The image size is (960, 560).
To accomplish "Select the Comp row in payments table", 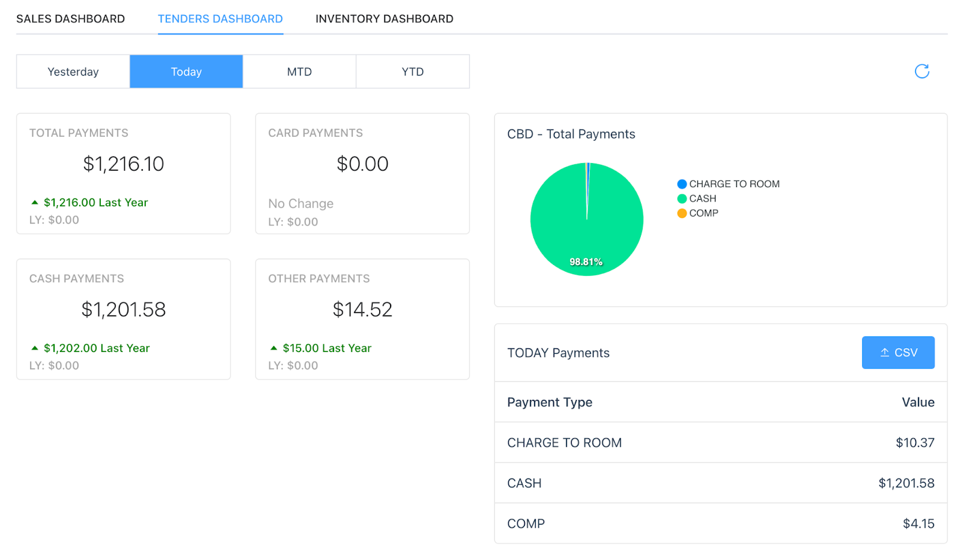I will click(720, 523).
